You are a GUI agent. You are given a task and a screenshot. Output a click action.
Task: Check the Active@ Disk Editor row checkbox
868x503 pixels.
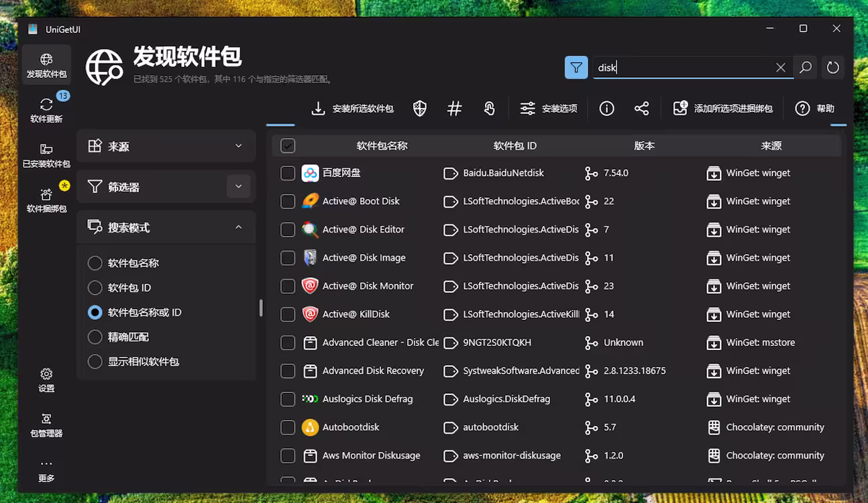pos(288,229)
